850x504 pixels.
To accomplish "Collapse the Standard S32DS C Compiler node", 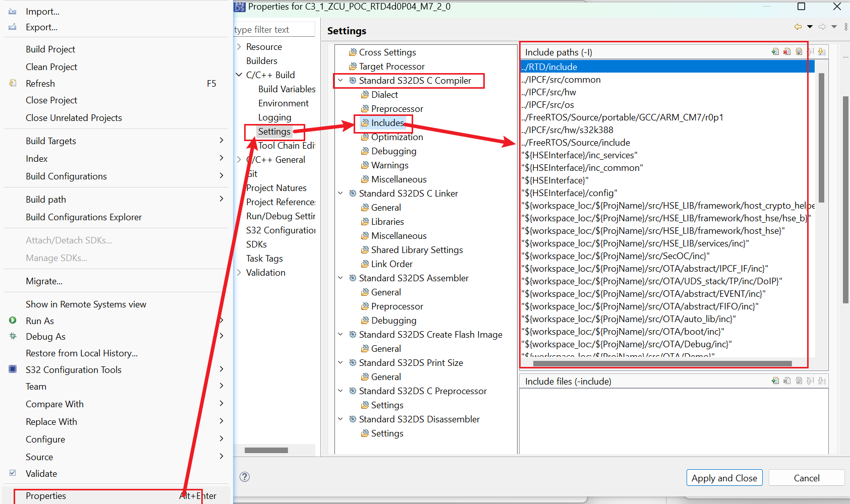I will pos(341,80).
